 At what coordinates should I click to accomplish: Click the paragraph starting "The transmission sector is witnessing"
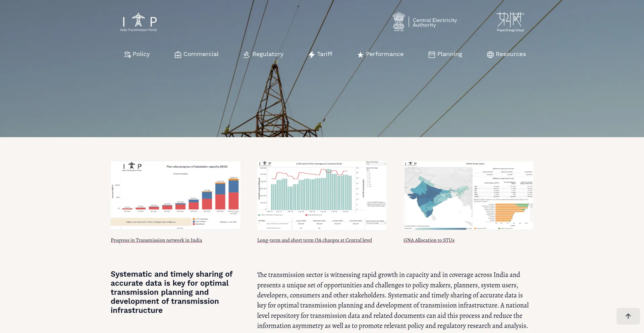coord(393,300)
